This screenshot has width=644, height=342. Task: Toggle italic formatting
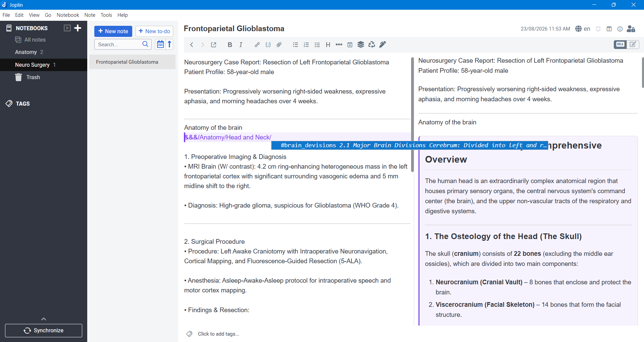241,45
